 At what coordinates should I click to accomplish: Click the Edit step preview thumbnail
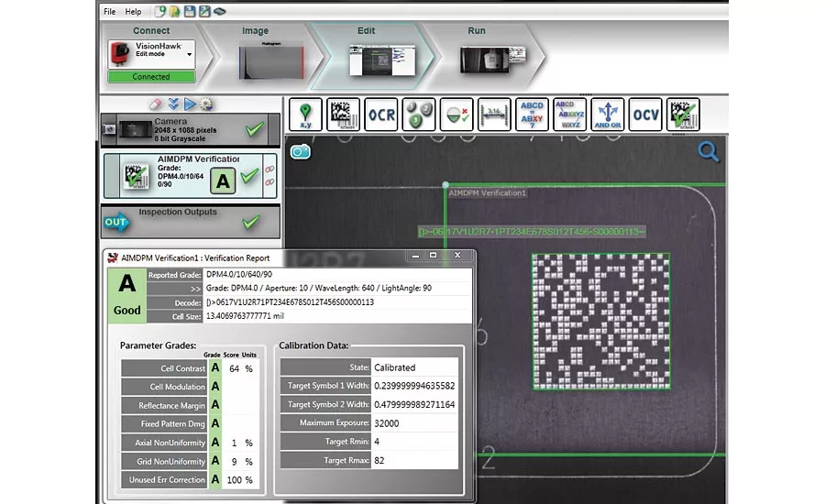click(382, 60)
